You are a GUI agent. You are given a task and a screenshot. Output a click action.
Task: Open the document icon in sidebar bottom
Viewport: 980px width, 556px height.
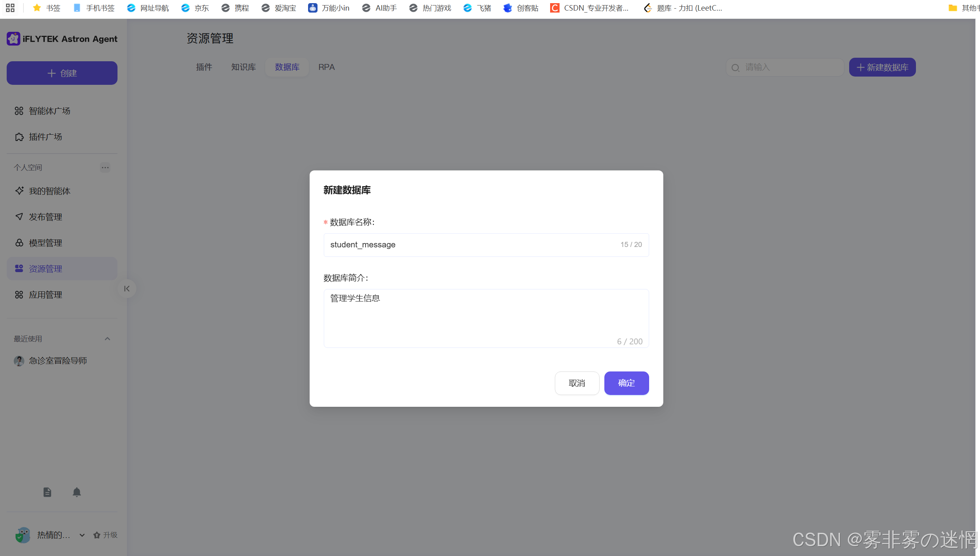[x=47, y=492]
